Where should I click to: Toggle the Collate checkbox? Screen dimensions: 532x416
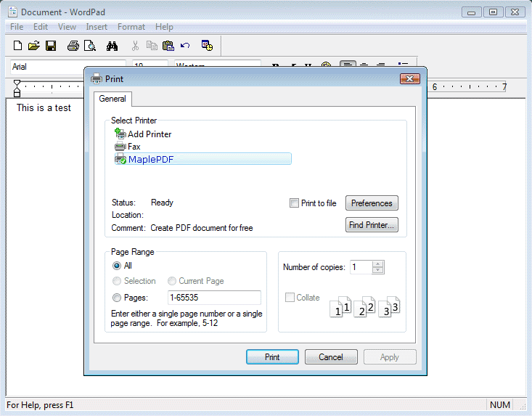[290, 297]
